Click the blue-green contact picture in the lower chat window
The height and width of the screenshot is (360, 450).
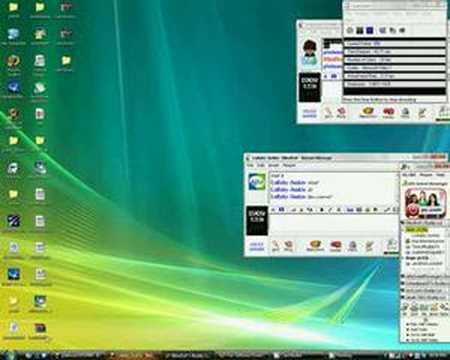click(x=257, y=182)
